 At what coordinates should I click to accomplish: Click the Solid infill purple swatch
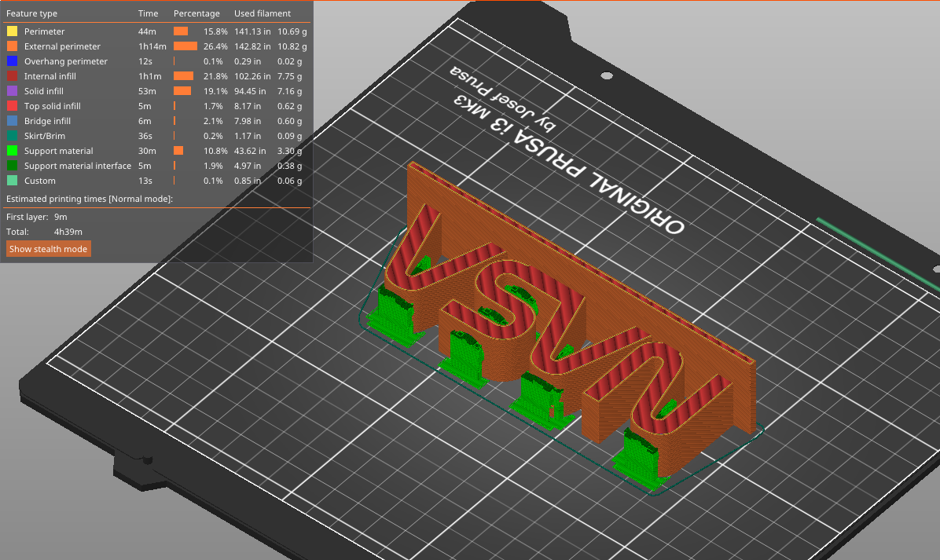pyautogui.click(x=12, y=91)
